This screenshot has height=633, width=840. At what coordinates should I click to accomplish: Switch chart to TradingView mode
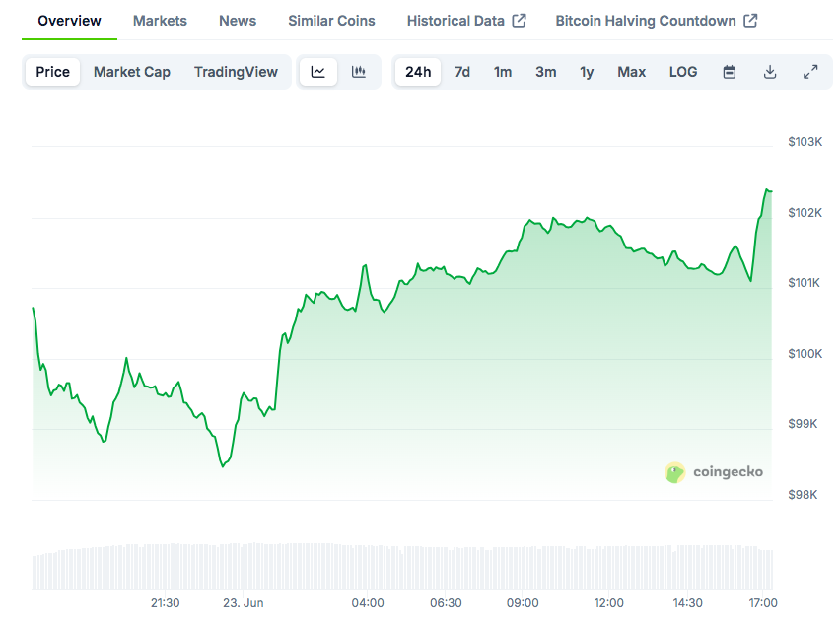[x=236, y=72]
